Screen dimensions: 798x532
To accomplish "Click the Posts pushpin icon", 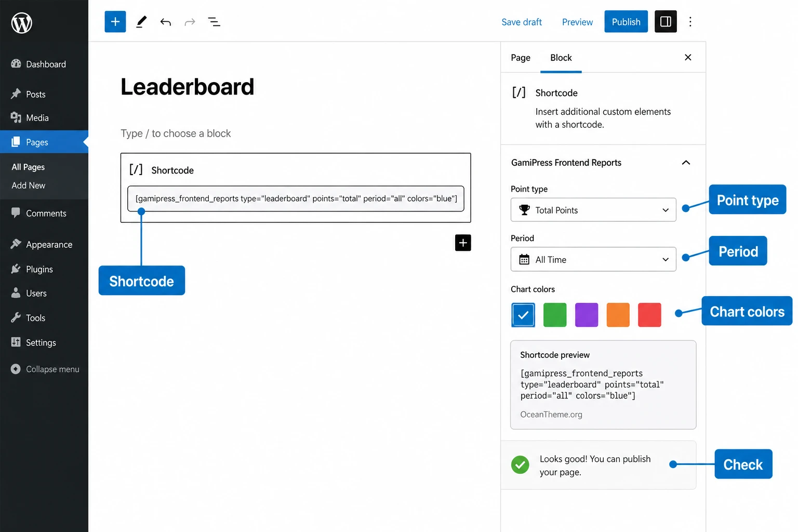I will (16, 94).
